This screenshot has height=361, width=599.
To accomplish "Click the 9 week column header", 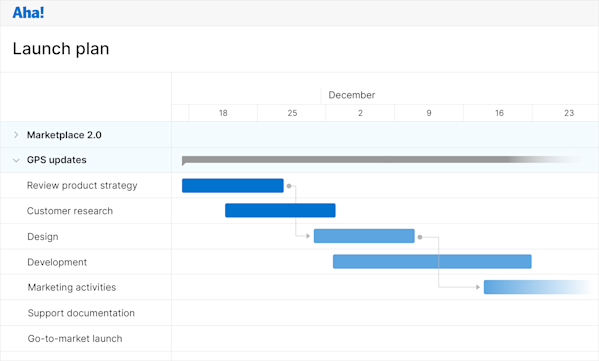I will (x=429, y=113).
